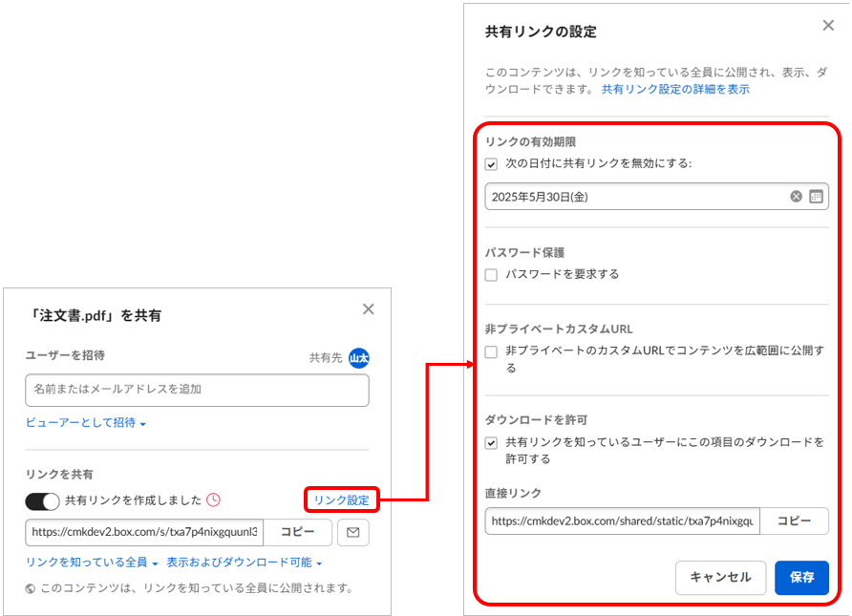Clear the expiration date with the x icon
Viewport: 852px width, 616px height.
click(796, 197)
